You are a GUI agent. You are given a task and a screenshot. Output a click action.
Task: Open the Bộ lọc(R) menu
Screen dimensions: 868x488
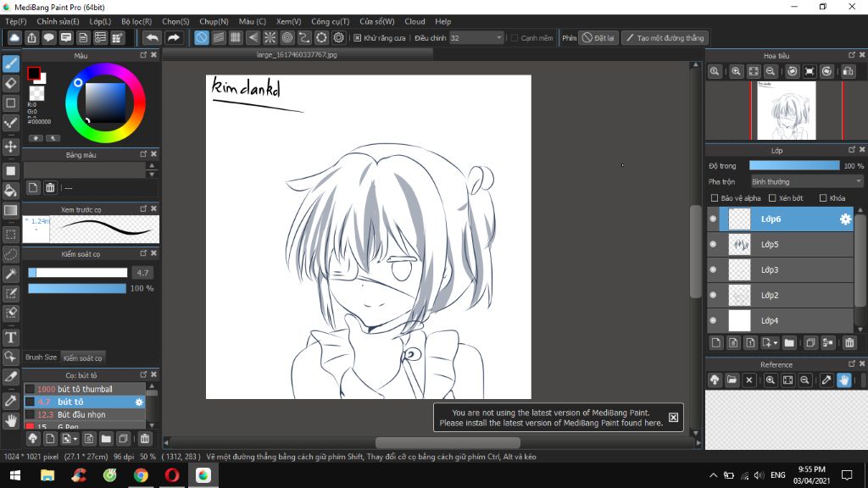tap(136, 21)
